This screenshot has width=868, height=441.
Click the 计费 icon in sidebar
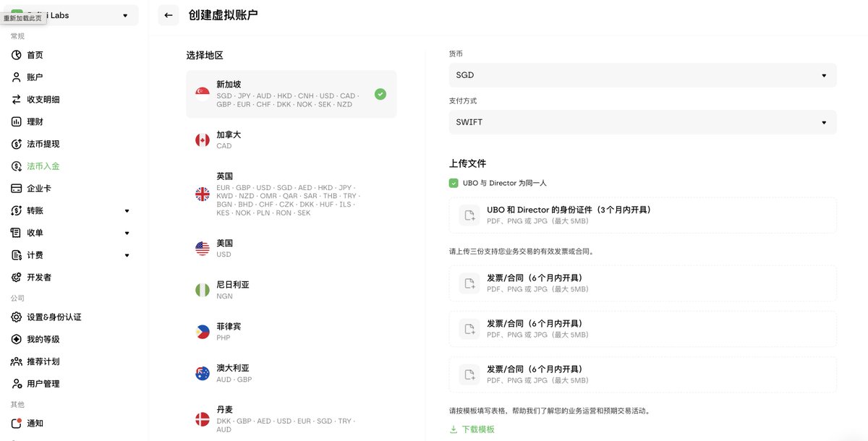[x=17, y=255]
